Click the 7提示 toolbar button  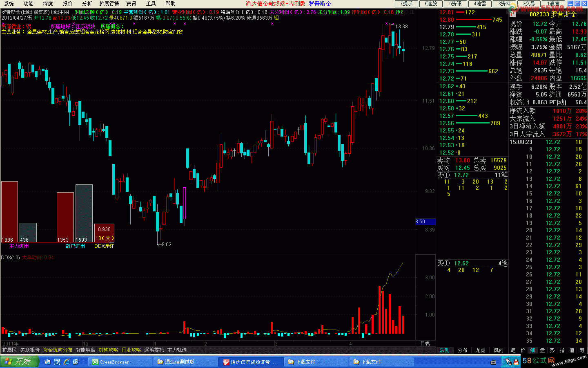tap(406, 4)
